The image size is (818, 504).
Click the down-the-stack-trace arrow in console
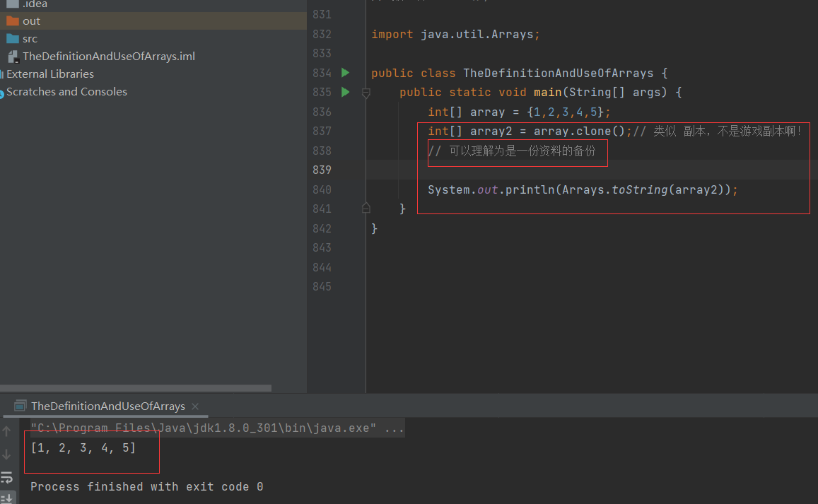pyautogui.click(x=7, y=455)
